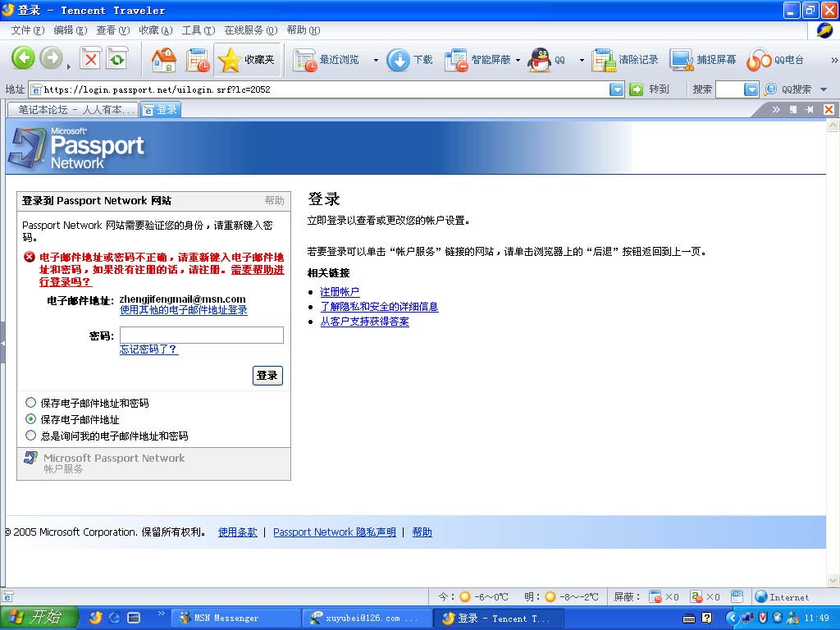The height and width of the screenshot is (630, 840).
Task: Click the Internet zone globe in status bar
Action: [760, 596]
